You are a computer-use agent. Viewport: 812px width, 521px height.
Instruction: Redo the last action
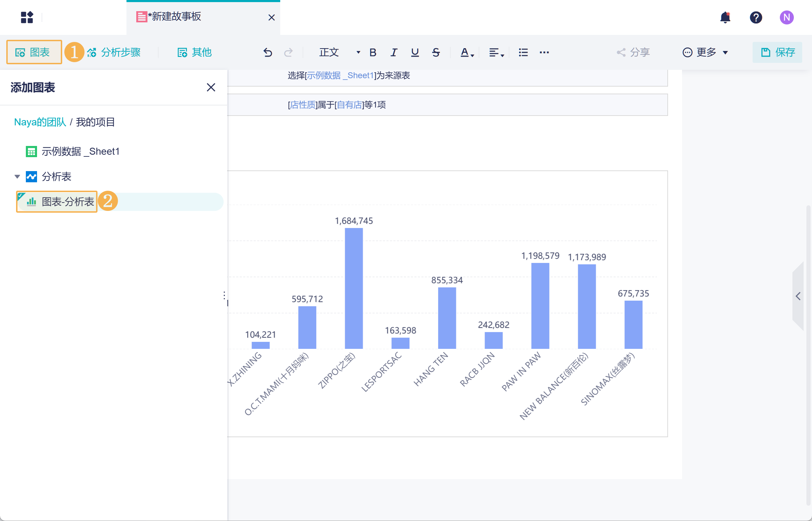pos(288,52)
